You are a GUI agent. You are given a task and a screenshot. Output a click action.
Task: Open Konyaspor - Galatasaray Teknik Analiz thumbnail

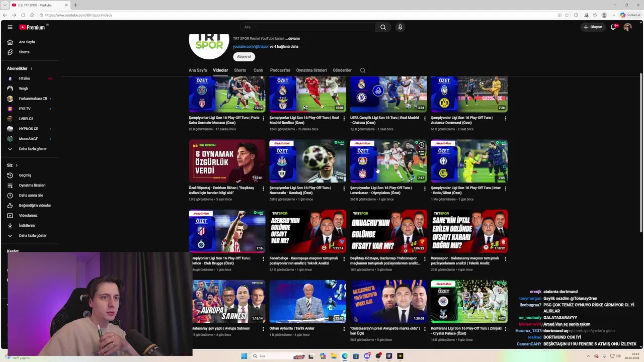coord(469,231)
